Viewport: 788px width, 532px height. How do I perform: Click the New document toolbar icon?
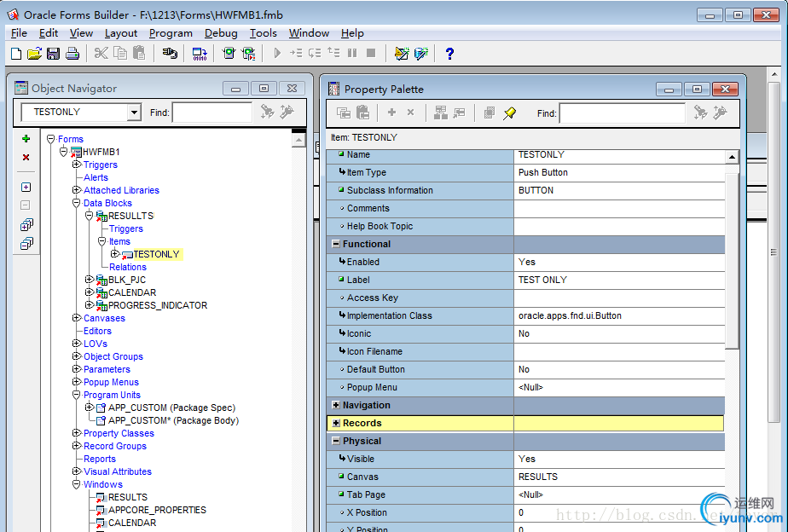click(x=16, y=54)
